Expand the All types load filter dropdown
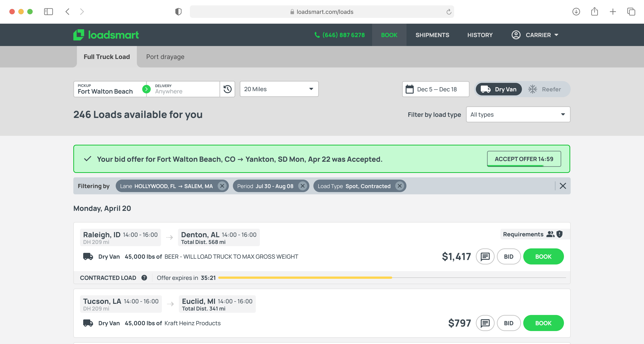This screenshot has width=644, height=344. 518,115
